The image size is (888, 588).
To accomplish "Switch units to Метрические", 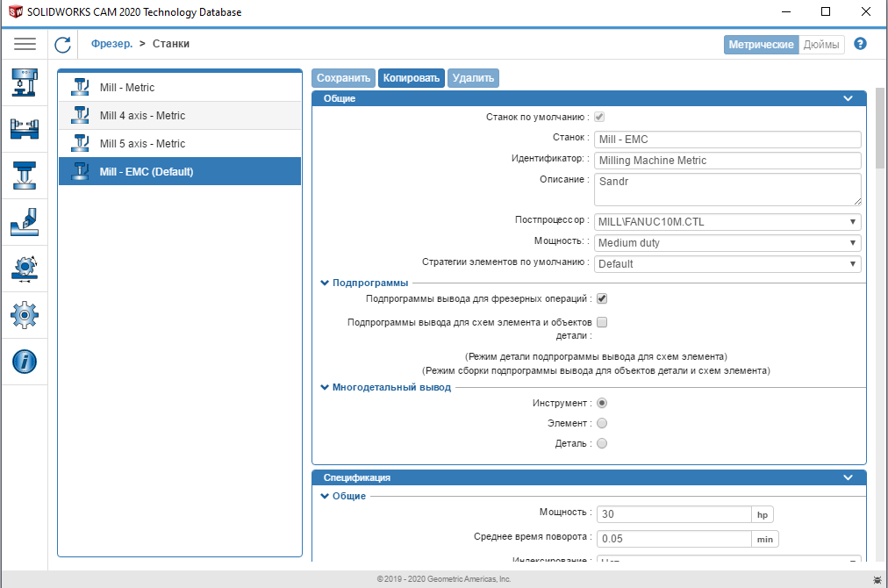I will pyautogui.click(x=761, y=44).
